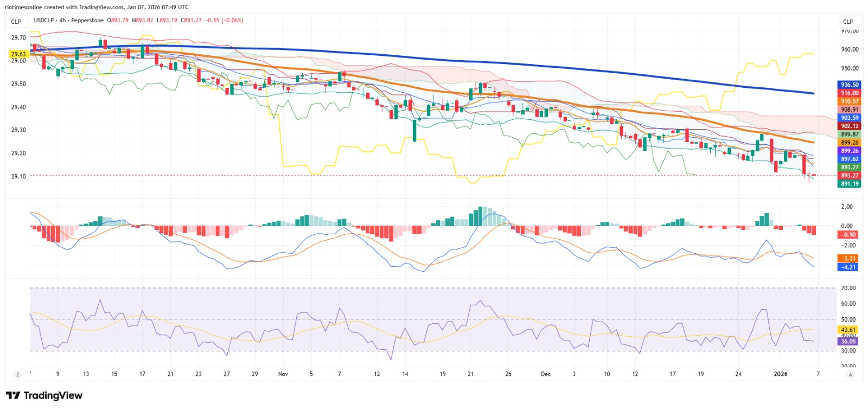The height and width of the screenshot is (410, 868).
Task: Click the green 891.19 price label
Action: pyautogui.click(x=850, y=183)
